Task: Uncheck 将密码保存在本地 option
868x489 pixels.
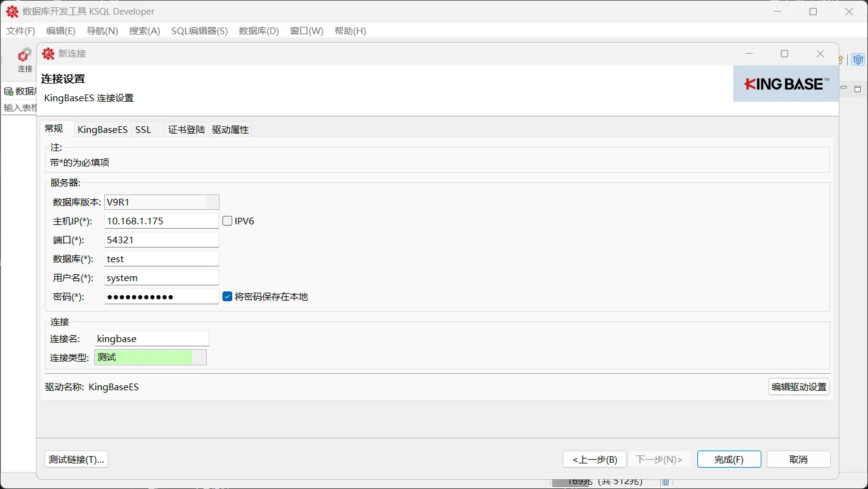Action: [x=227, y=296]
